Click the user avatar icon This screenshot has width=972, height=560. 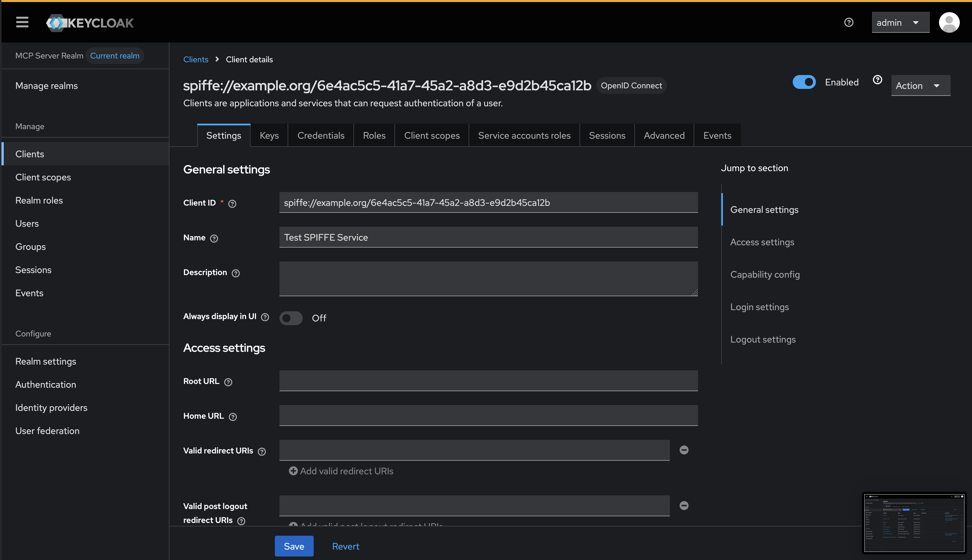pos(949,22)
